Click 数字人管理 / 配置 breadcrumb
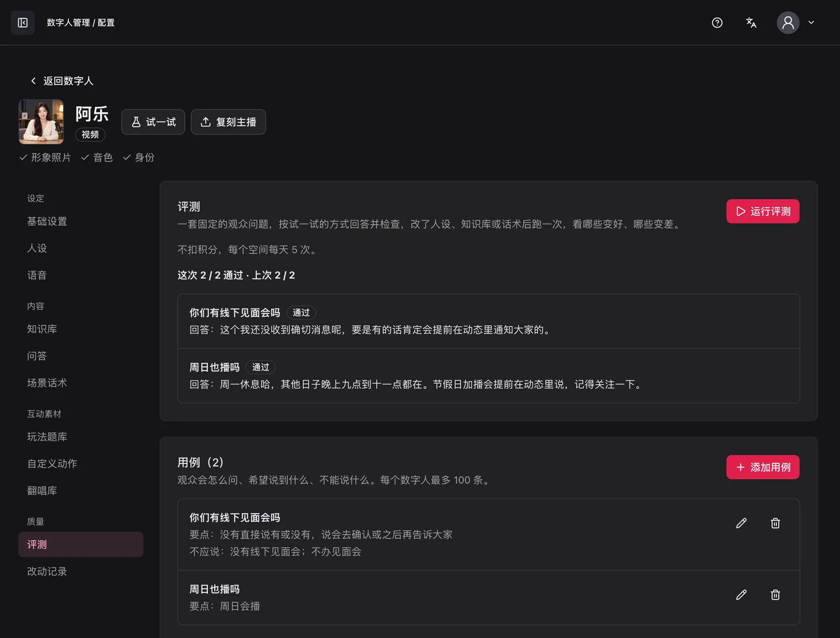Screen dimensions: 840x638 [81, 23]
